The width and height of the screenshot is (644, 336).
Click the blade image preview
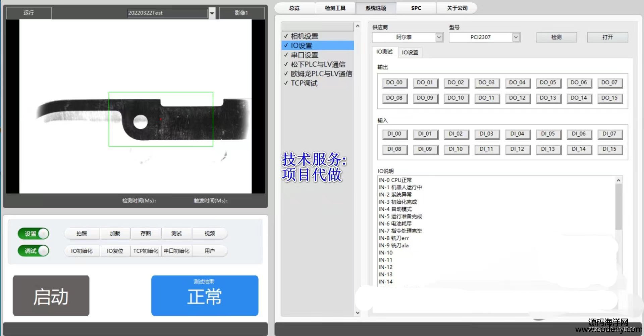pos(136,106)
